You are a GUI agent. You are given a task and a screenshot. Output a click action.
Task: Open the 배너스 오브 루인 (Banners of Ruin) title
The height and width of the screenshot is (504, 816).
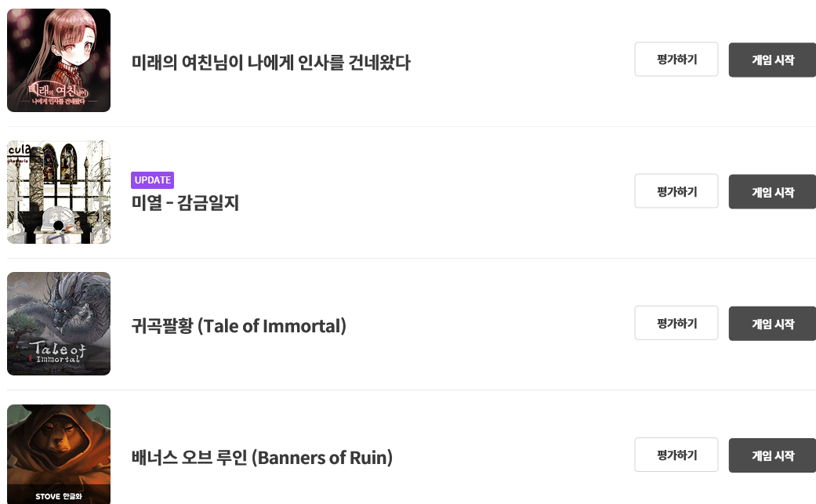[262, 457]
